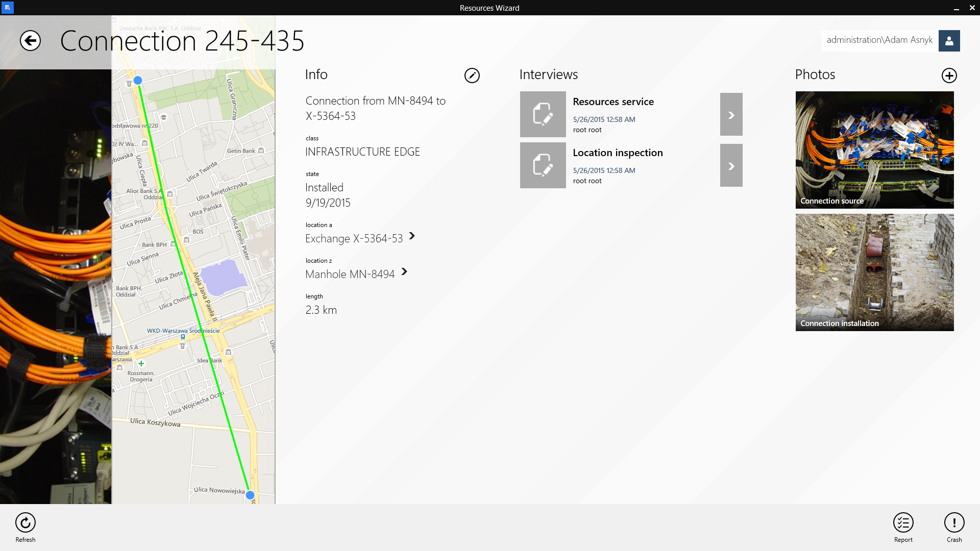Click Location inspection interview document icon
The image size is (980, 551).
543,165
